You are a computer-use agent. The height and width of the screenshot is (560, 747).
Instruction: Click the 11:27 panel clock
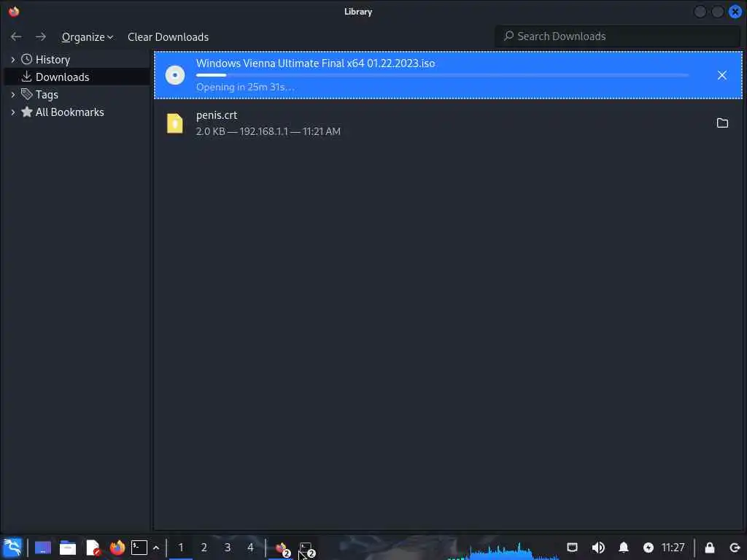pyautogui.click(x=673, y=548)
